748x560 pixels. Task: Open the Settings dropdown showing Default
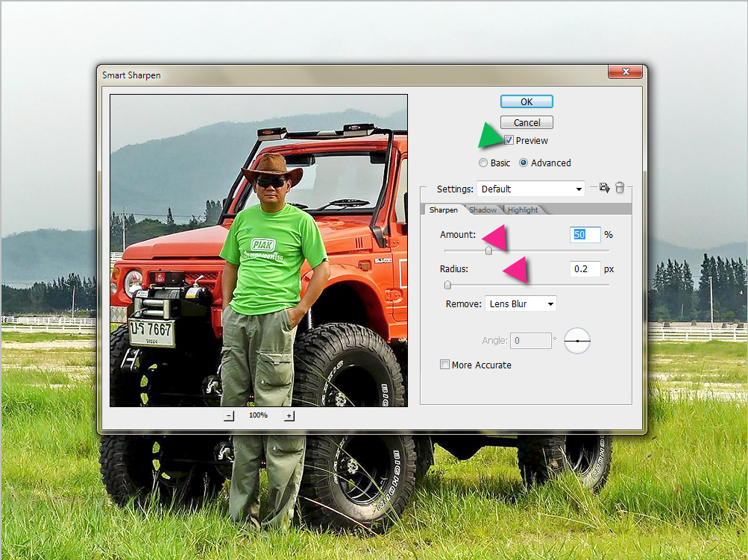(531, 189)
